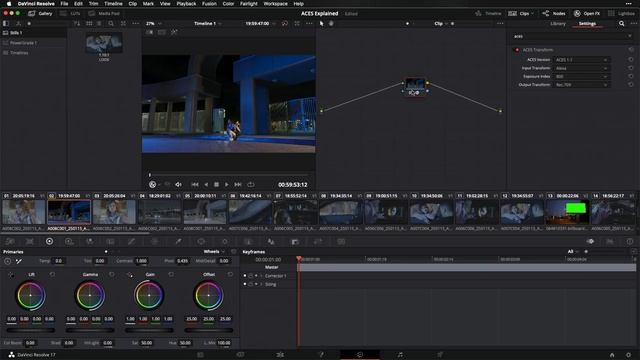640x360 pixels.
Task: Jump to next clip button
Action: pyautogui.click(x=238, y=185)
